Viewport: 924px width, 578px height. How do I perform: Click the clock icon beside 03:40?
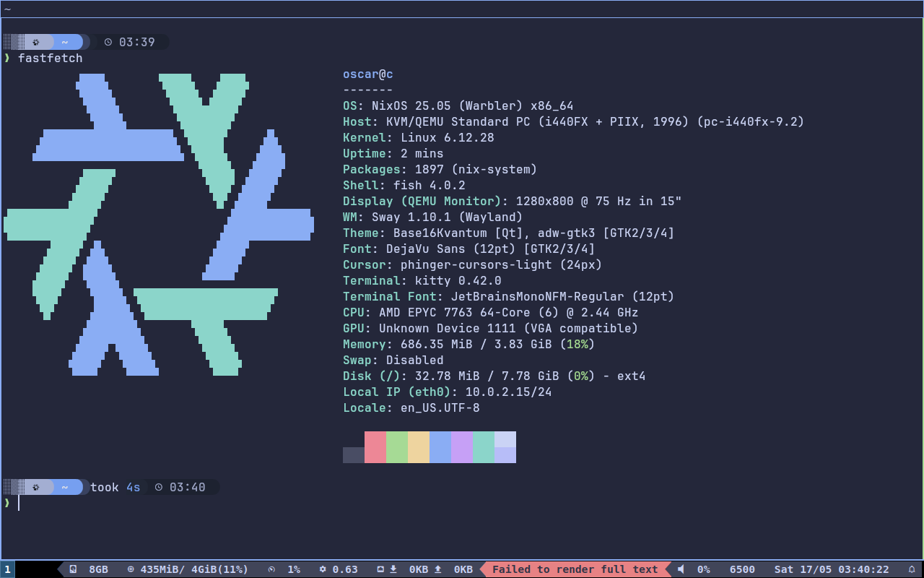pyautogui.click(x=159, y=487)
